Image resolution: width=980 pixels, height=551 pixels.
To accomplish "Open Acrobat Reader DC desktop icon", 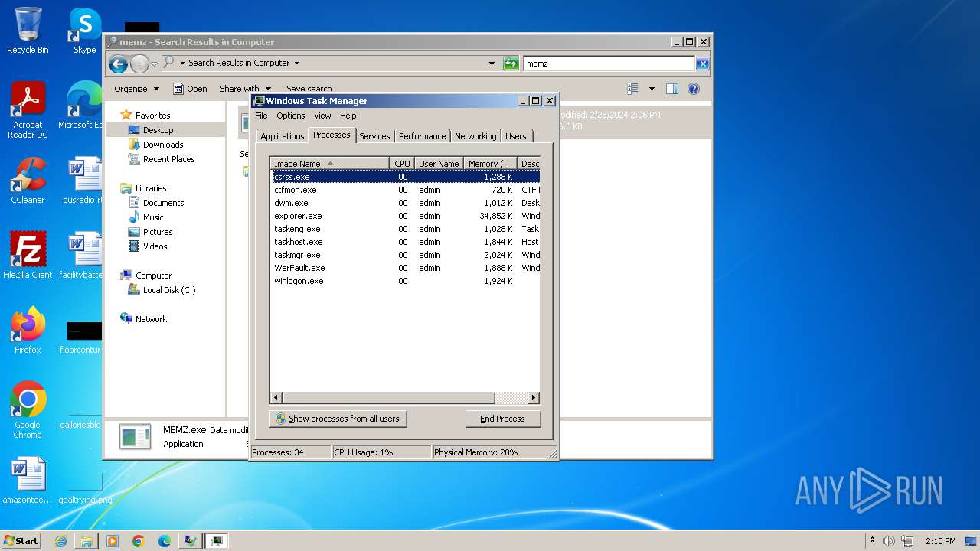I will pyautogui.click(x=28, y=111).
